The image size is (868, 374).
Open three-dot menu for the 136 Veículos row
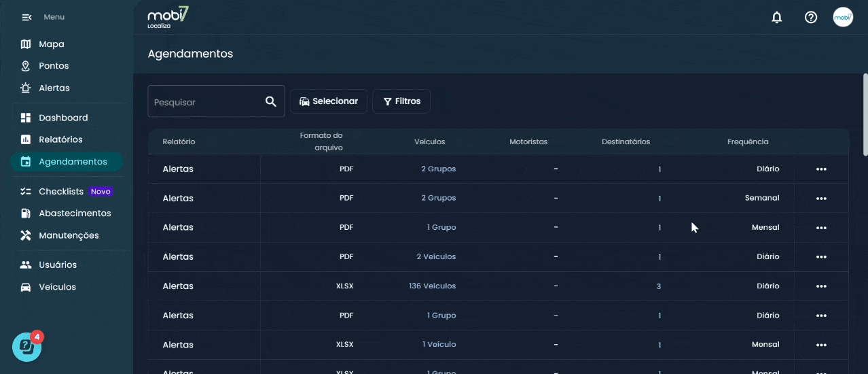click(820, 286)
